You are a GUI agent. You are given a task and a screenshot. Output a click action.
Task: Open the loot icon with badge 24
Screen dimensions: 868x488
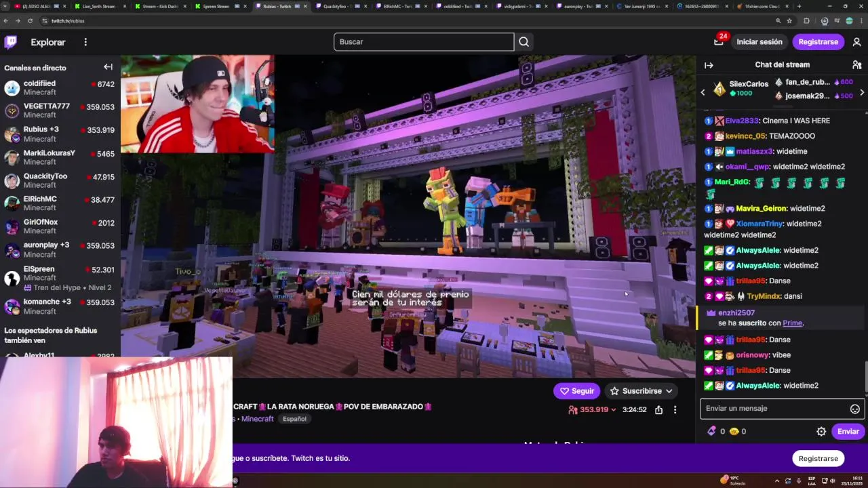719,41
